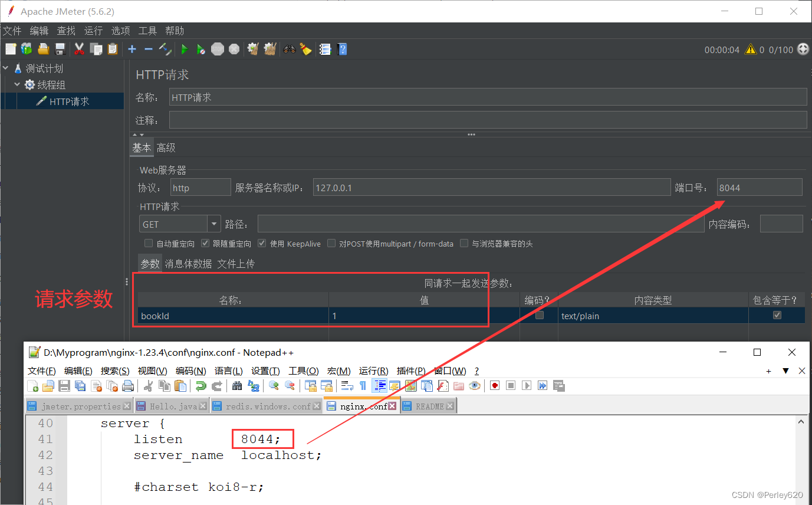Click Notepad++ Undo green arrow icon
Image resolution: width=812 pixels, height=505 pixels.
click(x=201, y=386)
